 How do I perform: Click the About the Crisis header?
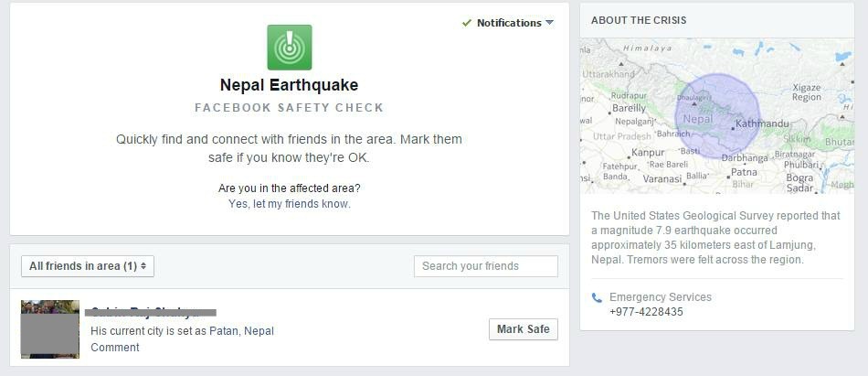click(x=639, y=20)
